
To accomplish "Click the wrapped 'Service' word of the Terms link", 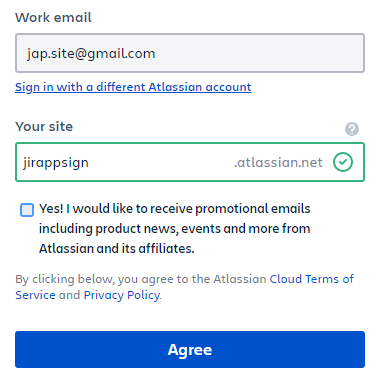I will coord(35,295).
